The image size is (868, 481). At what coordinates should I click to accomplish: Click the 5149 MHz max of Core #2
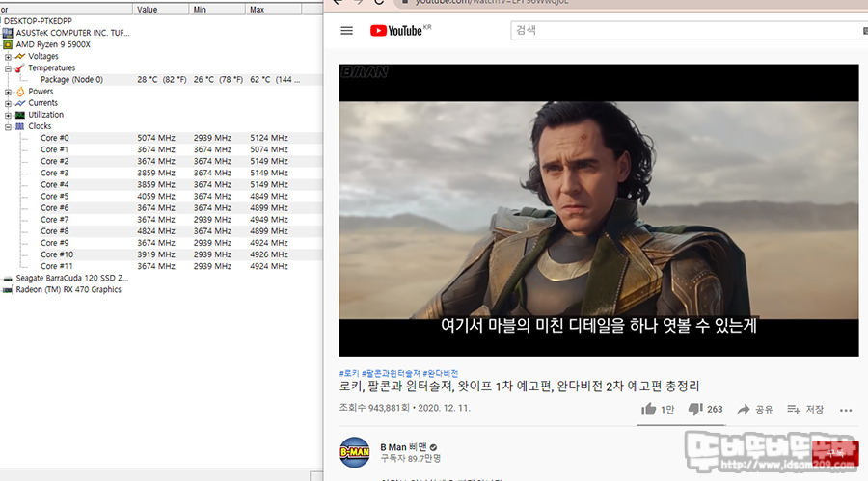tap(269, 161)
